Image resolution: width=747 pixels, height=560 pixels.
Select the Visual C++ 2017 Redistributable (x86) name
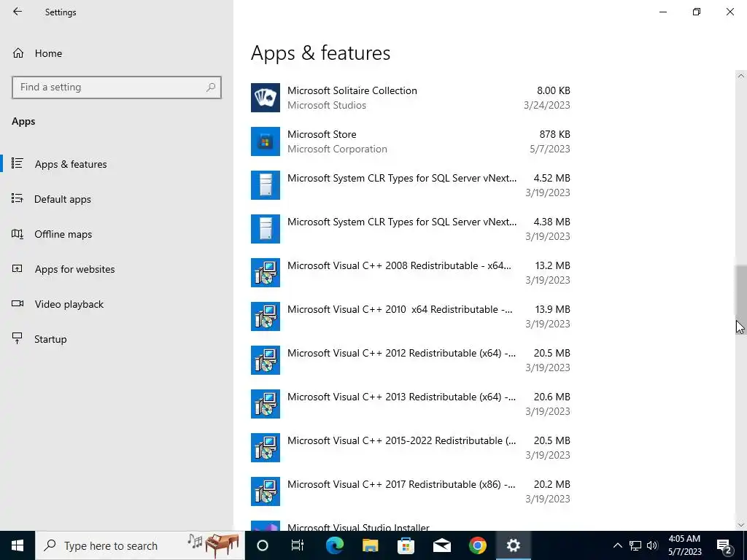[401, 485]
